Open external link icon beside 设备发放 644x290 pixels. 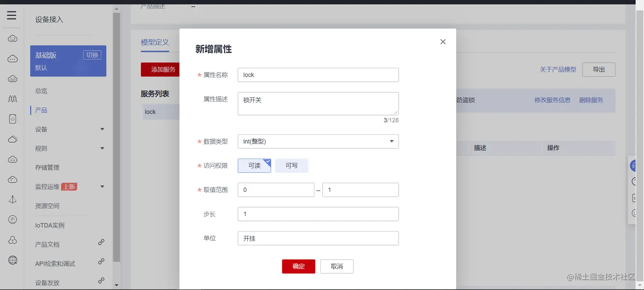(x=101, y=281)
